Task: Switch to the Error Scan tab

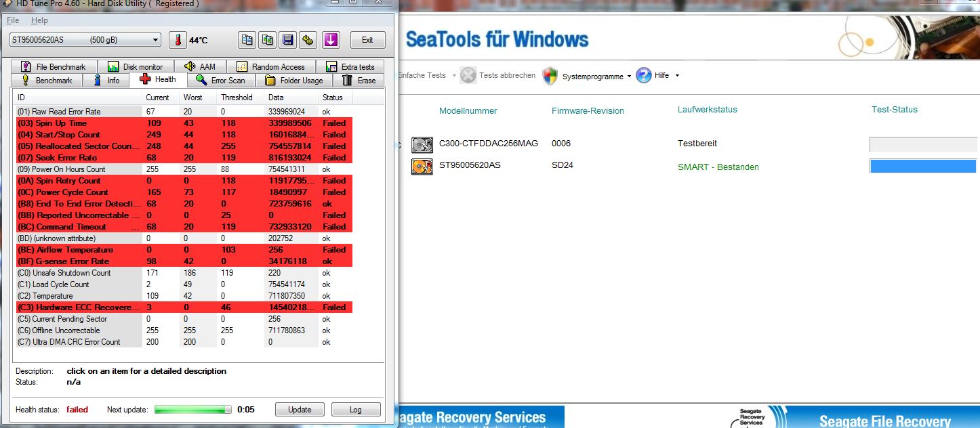Action: pos(221,80)
